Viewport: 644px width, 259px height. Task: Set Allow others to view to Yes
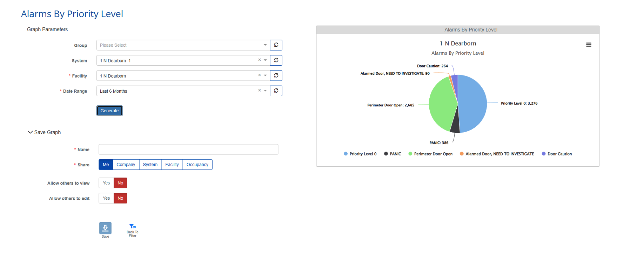pyautogui.click(x=106, y=183)
